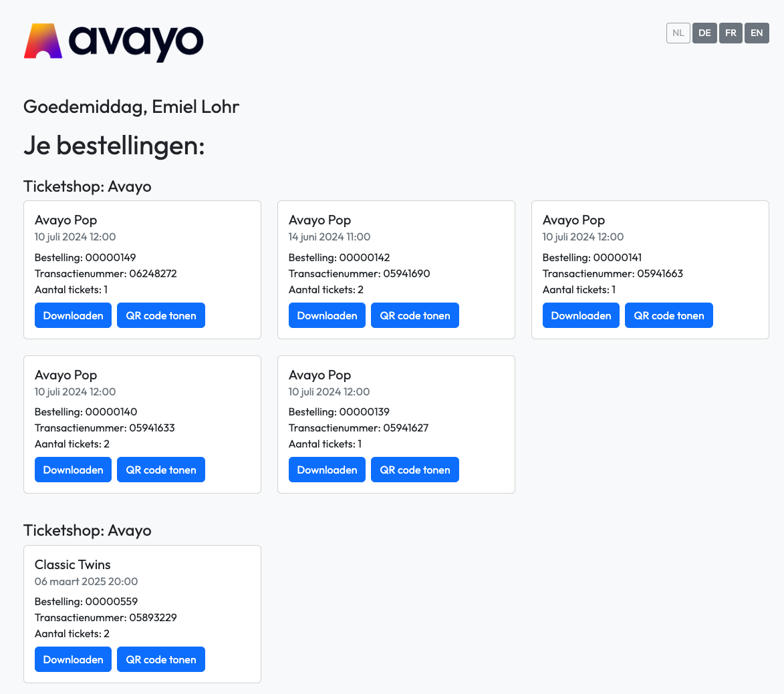
Task: Click 'Bestelling: 00000141' text
Action: pyautogui.click(x=592, y=257)
